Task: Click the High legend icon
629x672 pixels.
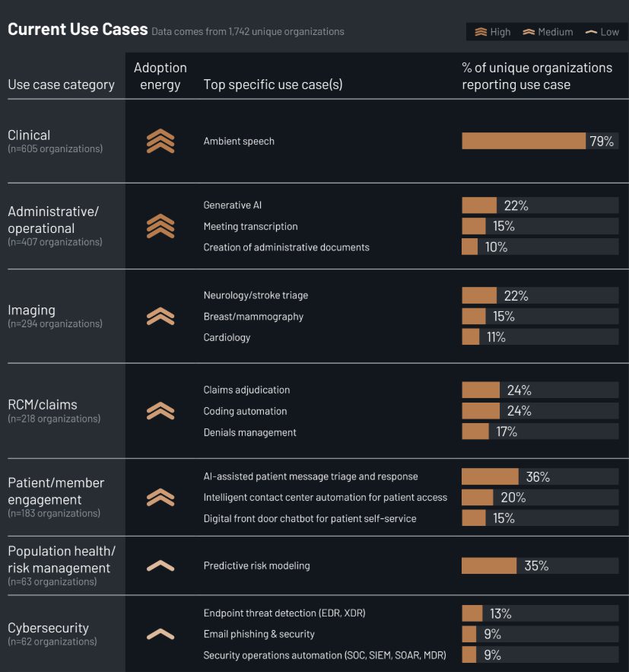Action: click(481, 32)
